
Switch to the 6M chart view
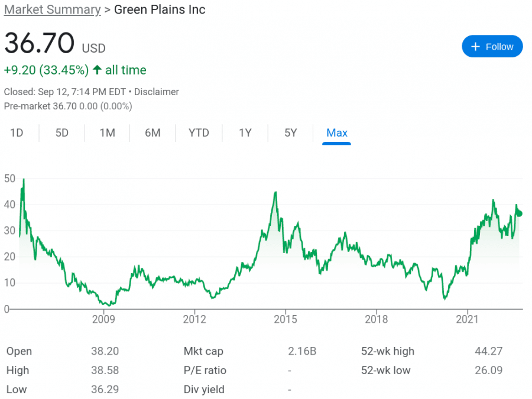(x=153, y=133)
